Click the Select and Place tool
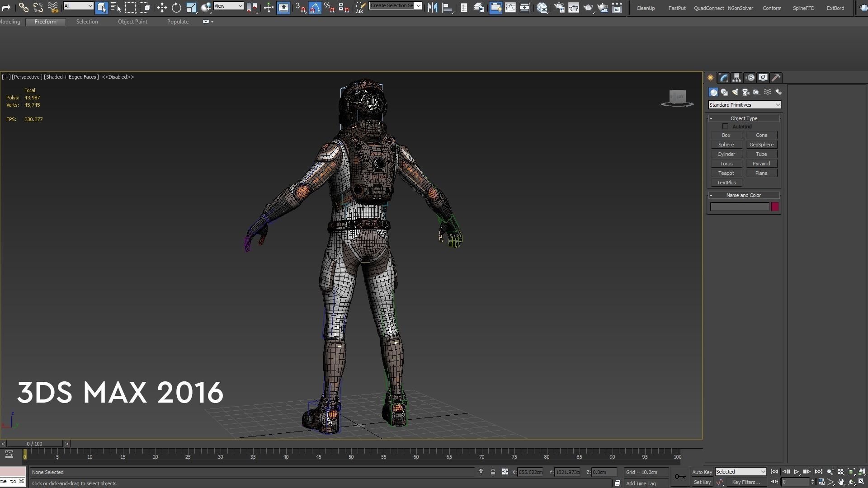This screenshot has width=868, height=488. tap(206, 8)
